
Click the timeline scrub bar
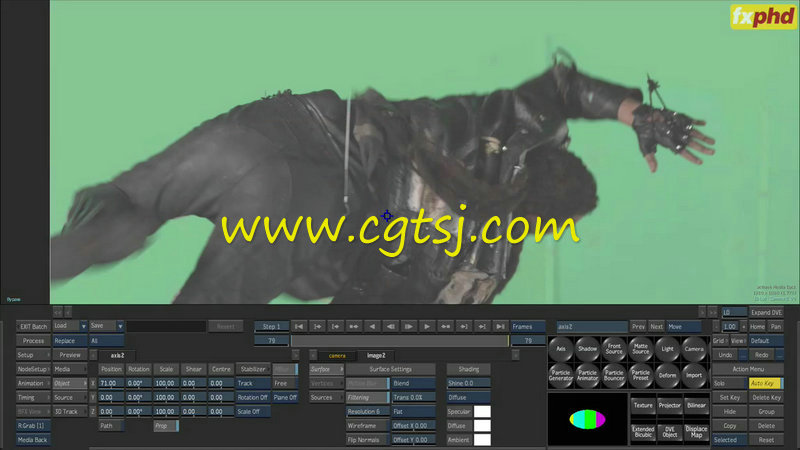pos(400,341)
